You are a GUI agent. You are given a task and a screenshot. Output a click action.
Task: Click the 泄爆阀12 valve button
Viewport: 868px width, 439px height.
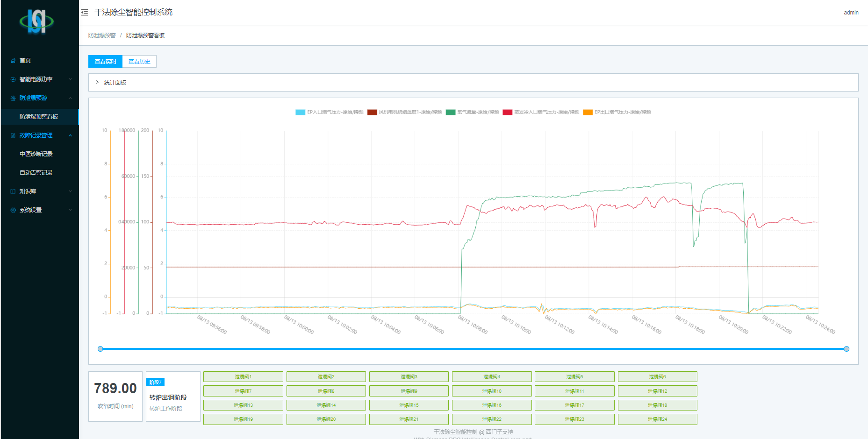pos(658,391)
